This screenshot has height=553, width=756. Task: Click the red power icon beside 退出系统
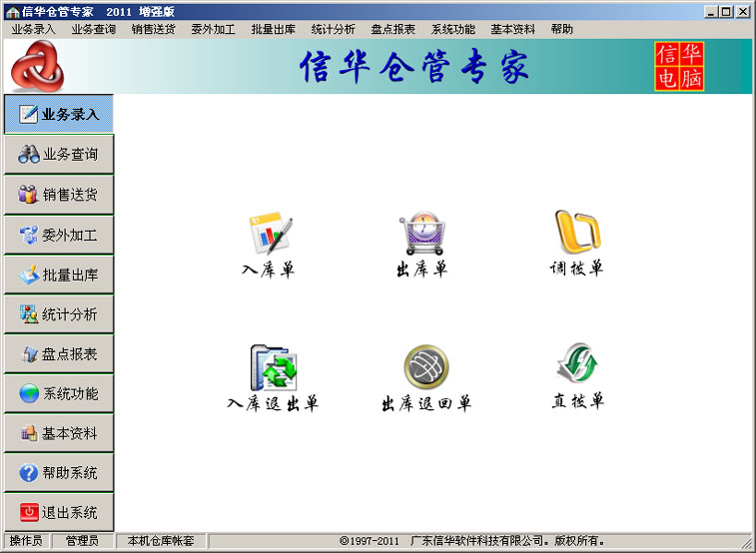(x=29, y=512)
